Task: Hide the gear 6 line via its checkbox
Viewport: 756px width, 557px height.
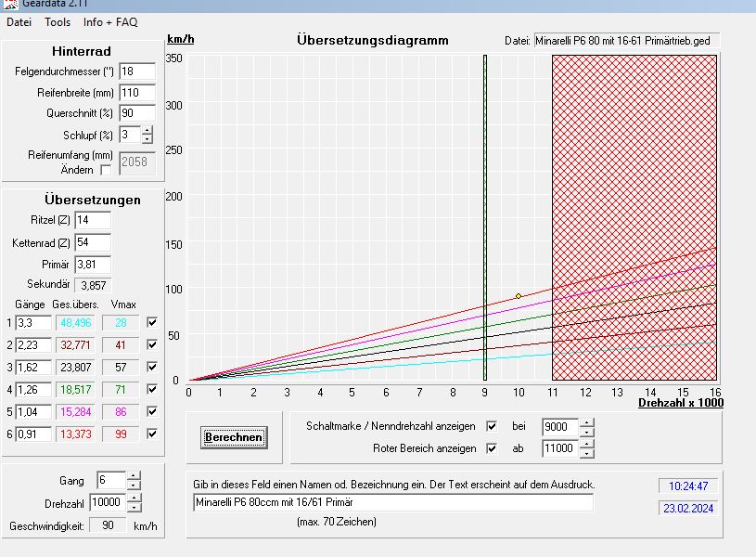Action: pos(152,434)
